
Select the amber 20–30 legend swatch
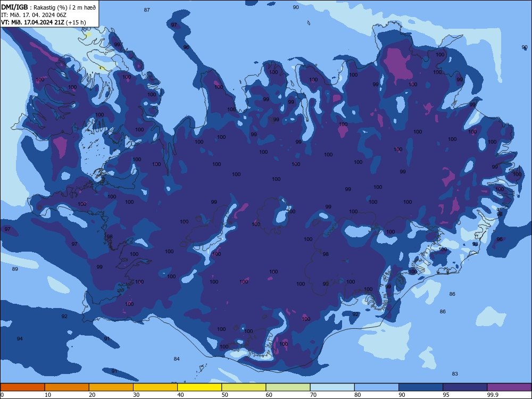(111, 387)
